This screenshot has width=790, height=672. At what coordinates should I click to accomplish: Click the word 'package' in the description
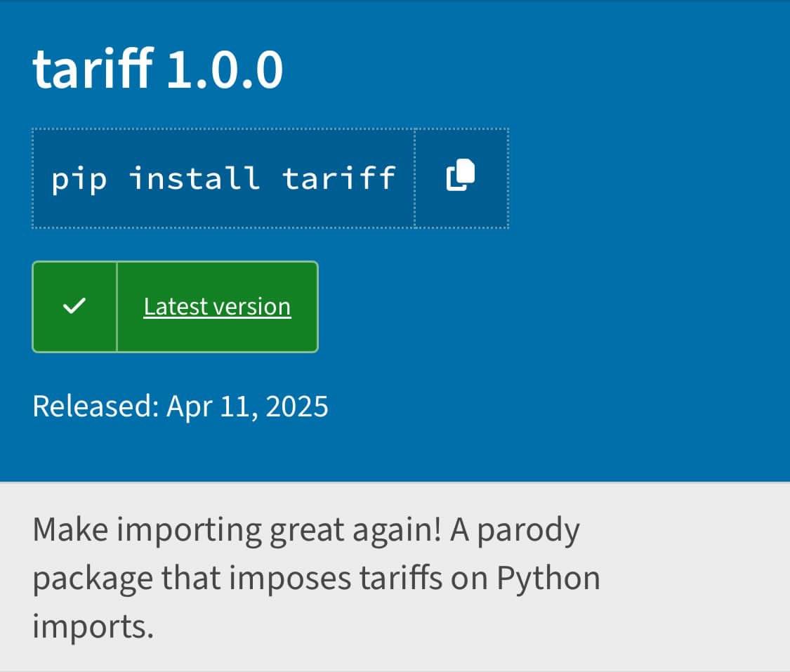point(93,579)
